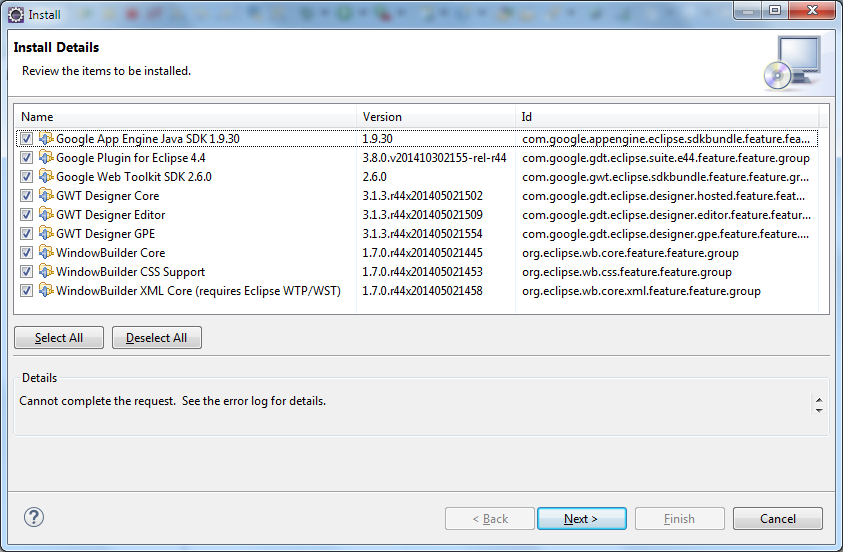This screenshot has width=843, height=552.
Task: Sort by the Version column header
Action: click(x=435, y=117)
